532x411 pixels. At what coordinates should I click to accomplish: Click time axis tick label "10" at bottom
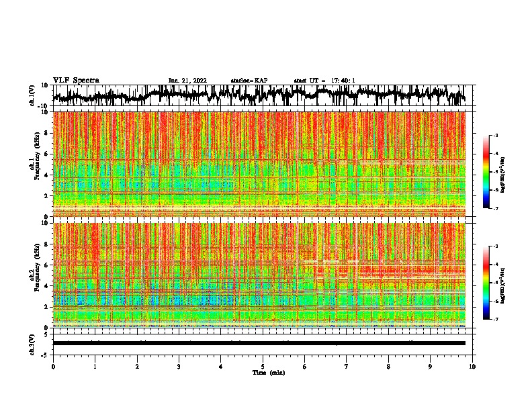[472, 367]
